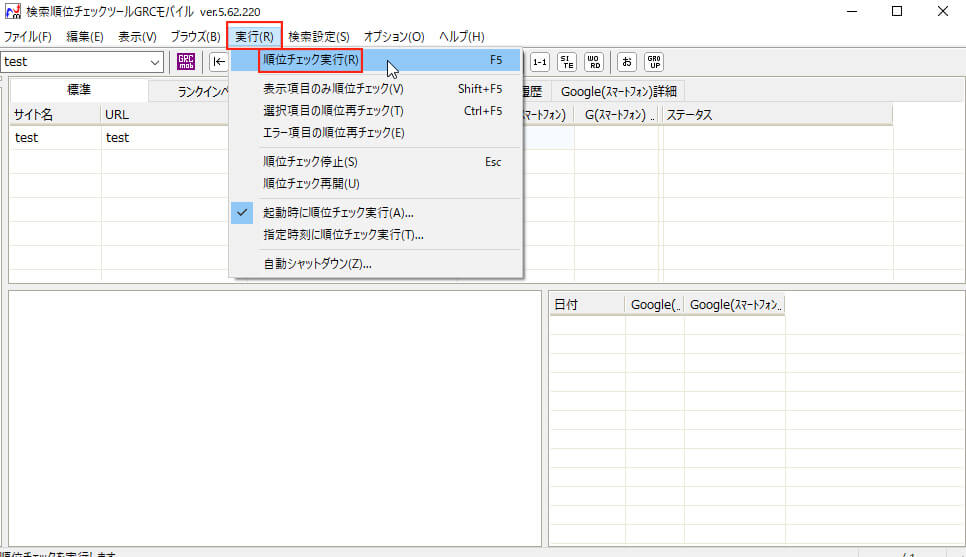This screenshot has height=557, width=966.
Task: Select 自動シャットダウン(Z) menu item
Action: (376, 264)
